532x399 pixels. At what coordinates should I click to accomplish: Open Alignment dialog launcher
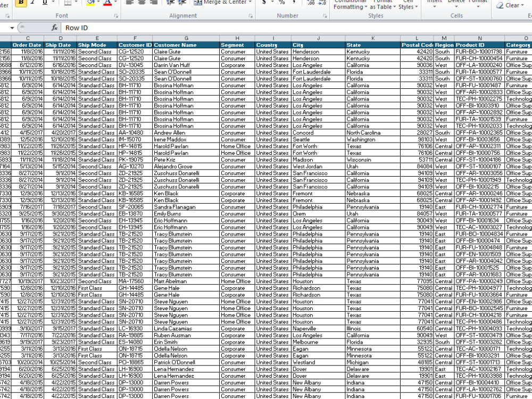251,16
